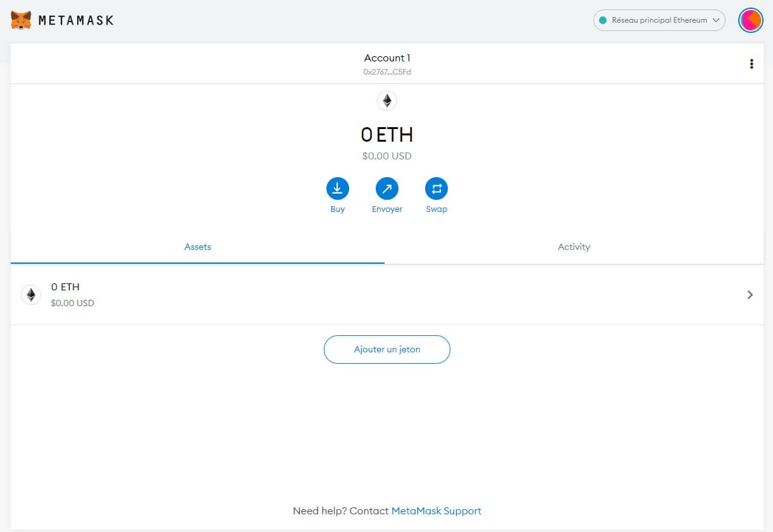This screenshot has width=773, height=532.
Task: Select the 0 ETH asset row label
Action: (x=65, y=287)
